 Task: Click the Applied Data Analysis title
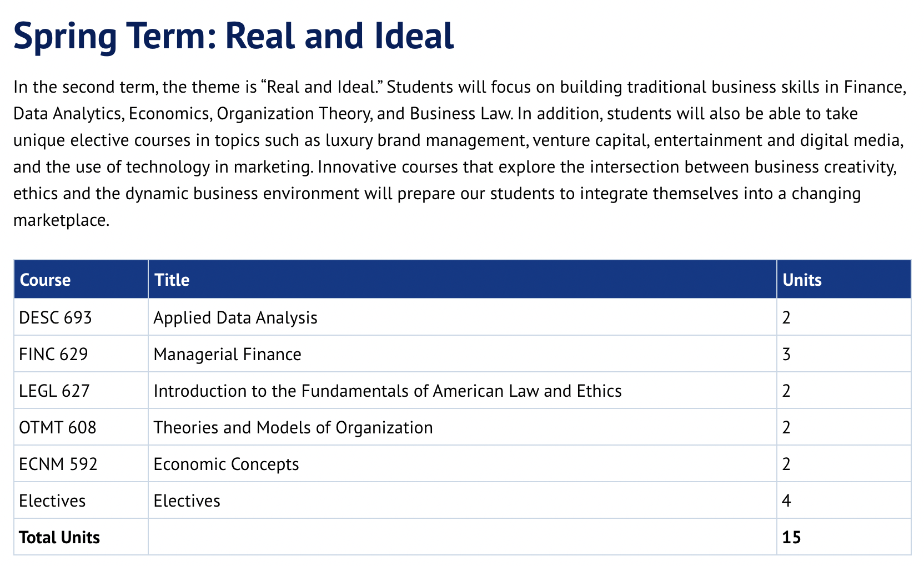pyautogui.click(x=235, y=317)
